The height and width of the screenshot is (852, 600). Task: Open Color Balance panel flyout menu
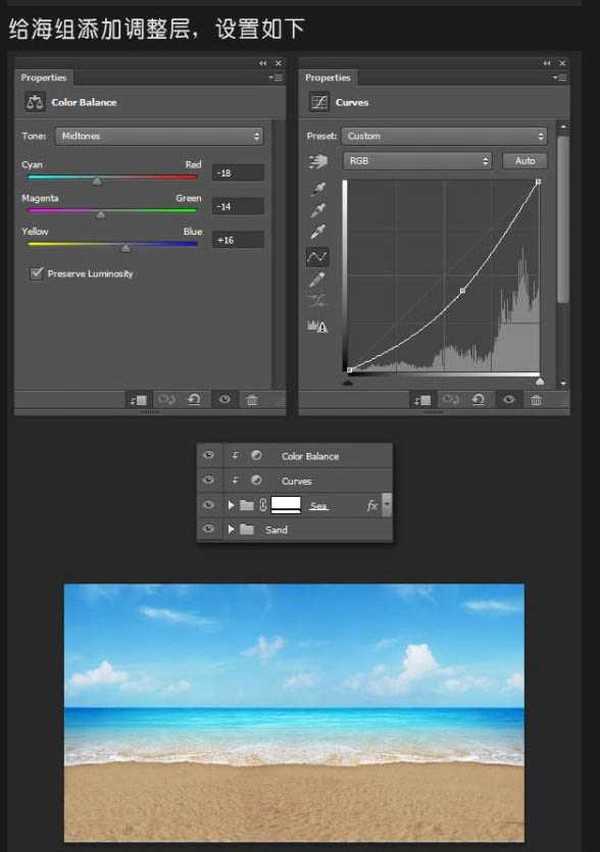[276, 78]
